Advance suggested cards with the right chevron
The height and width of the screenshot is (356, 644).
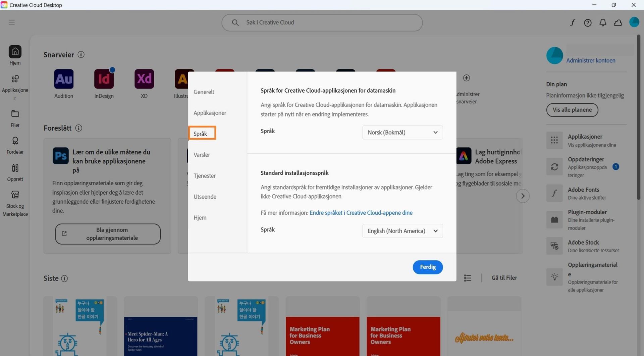coord(523,196)
